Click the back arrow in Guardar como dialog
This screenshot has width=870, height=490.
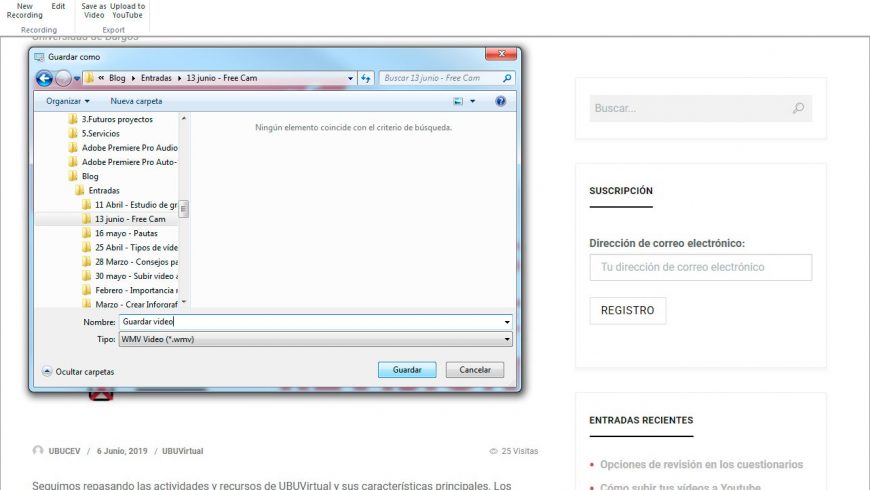pos(44,78)
